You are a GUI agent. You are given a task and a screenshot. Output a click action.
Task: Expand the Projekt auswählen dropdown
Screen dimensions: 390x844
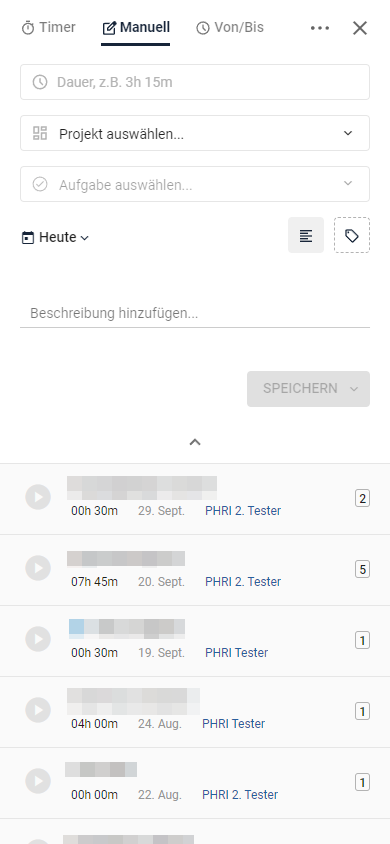click(x=195, y=133)
